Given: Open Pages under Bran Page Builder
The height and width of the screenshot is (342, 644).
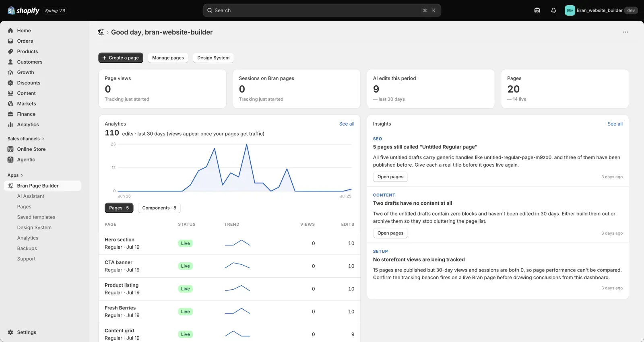Looking at the screenshot, I should [x=24, y=207].
